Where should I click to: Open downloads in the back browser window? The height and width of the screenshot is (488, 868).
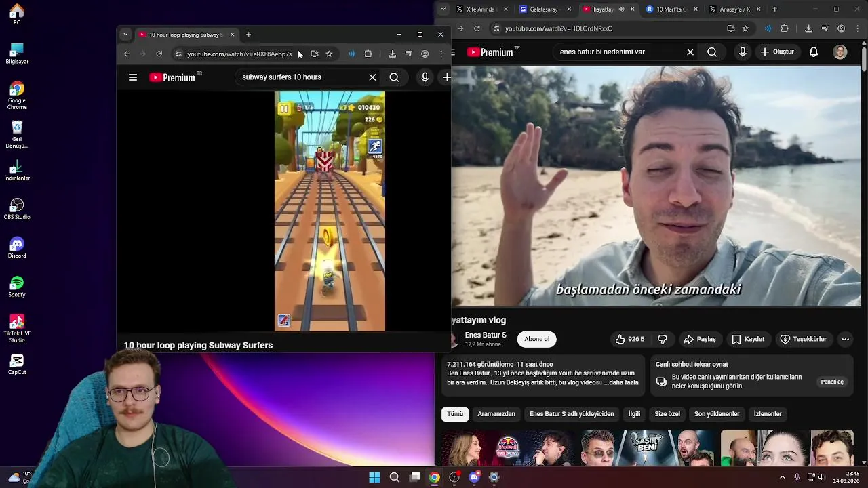click(808, 28)
